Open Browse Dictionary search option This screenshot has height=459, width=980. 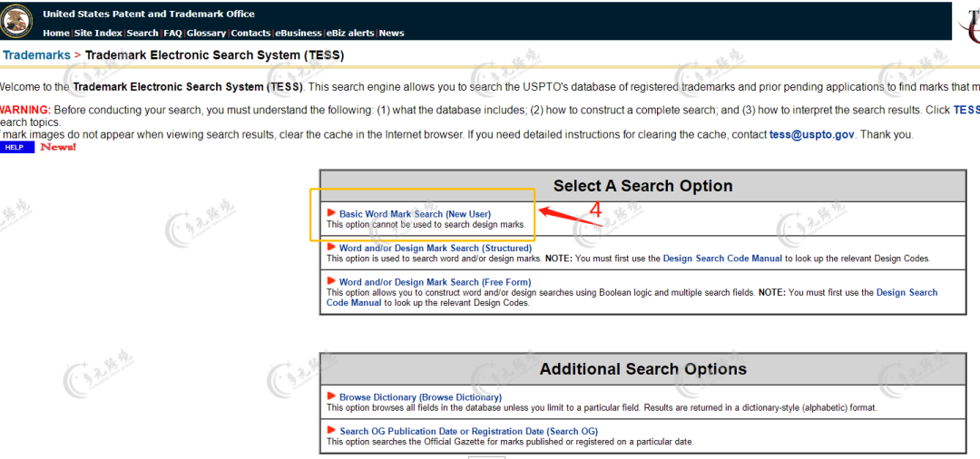421,397
